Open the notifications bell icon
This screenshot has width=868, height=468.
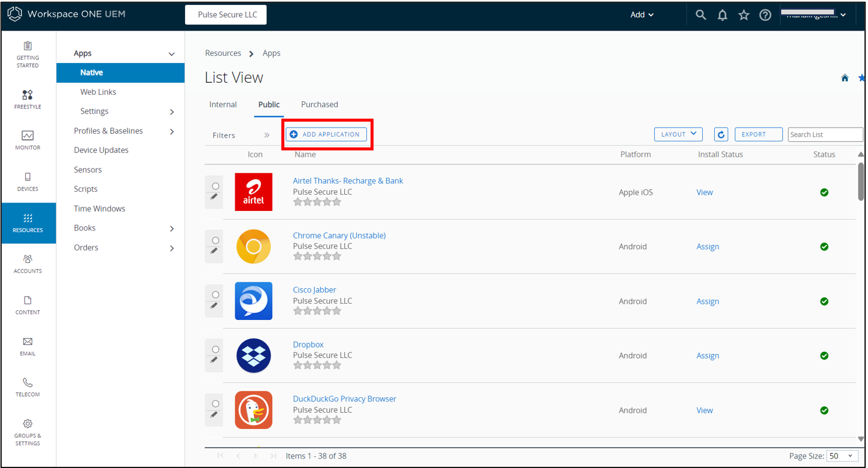tap(722, 15)
